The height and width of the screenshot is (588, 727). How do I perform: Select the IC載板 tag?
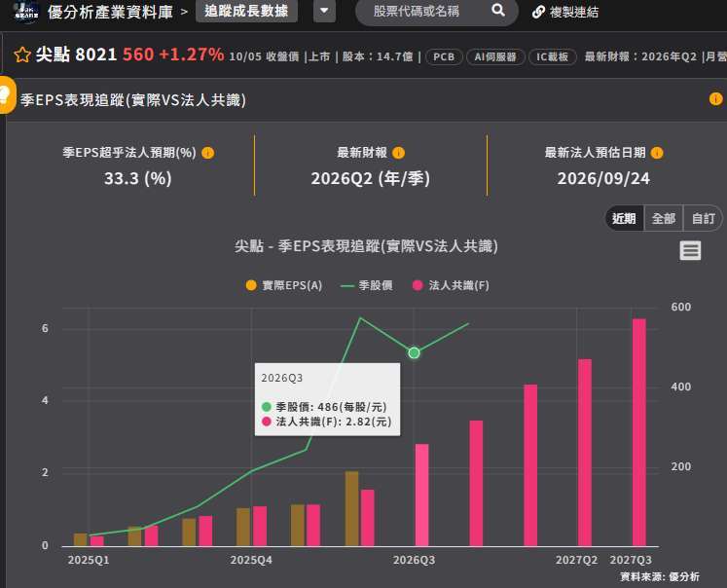click(552, 56)
